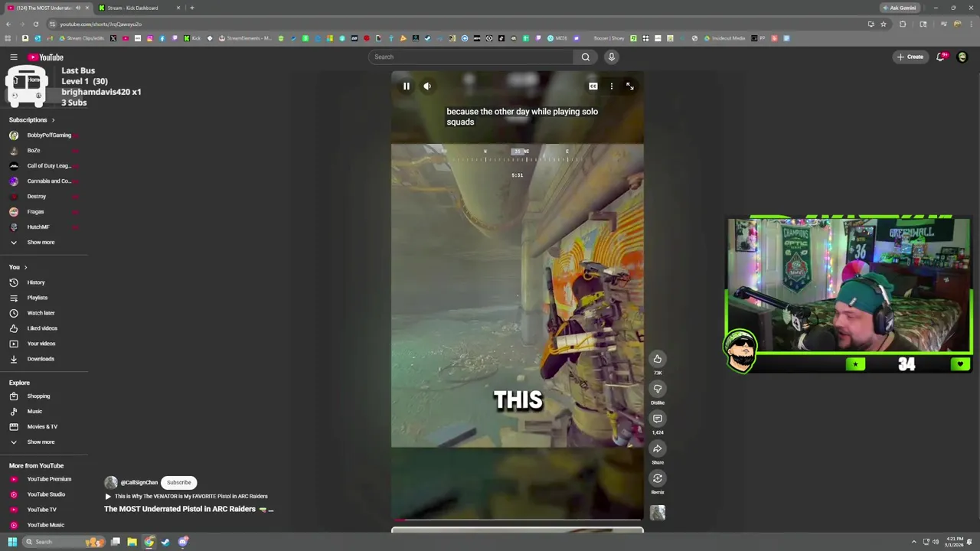Viewport: 980px width, 551px height.
Task: Enter fullscreen on the Short
Action: [629, 86]
